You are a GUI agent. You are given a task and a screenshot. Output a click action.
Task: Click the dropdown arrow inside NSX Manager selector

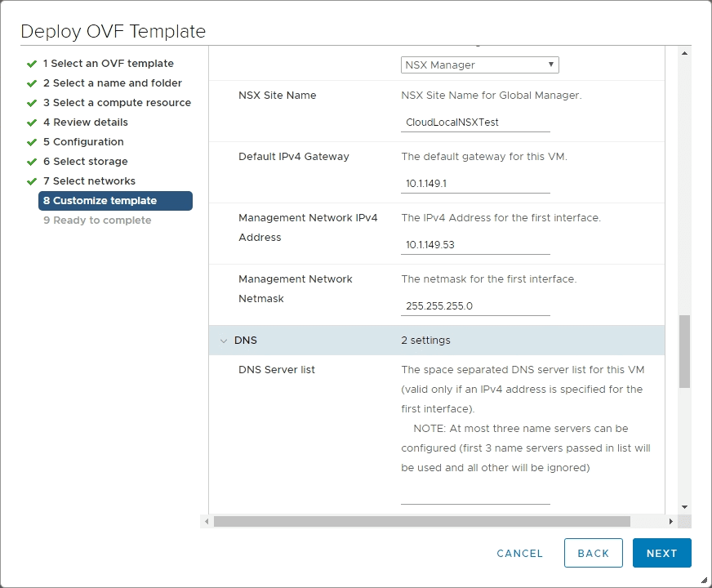point(550,65)
